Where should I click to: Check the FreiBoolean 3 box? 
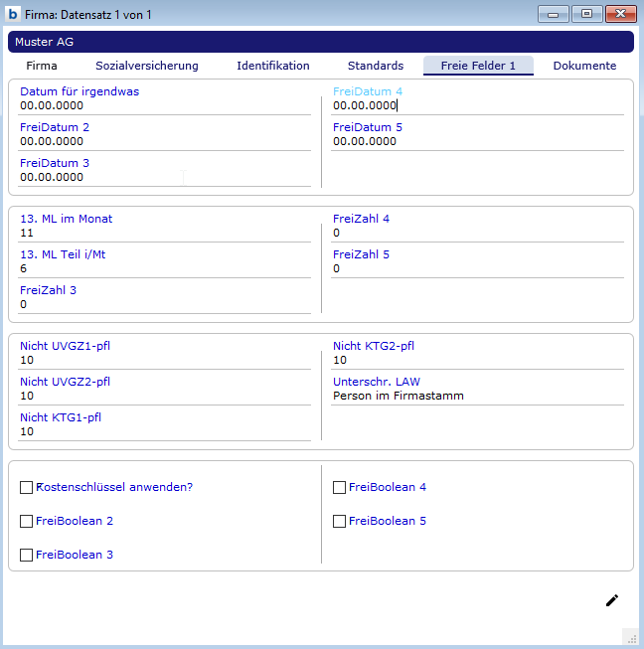click(27, 555)
